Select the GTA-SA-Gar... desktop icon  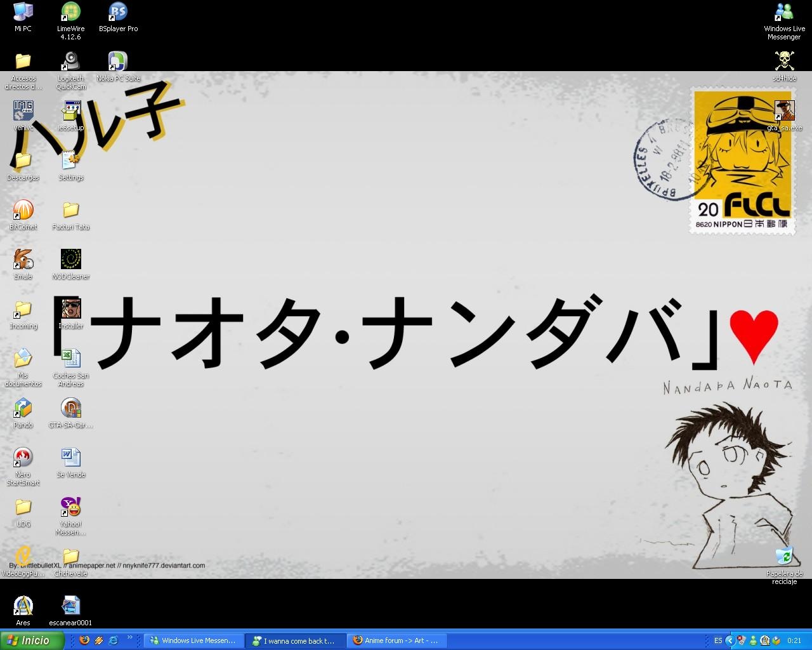70,413
